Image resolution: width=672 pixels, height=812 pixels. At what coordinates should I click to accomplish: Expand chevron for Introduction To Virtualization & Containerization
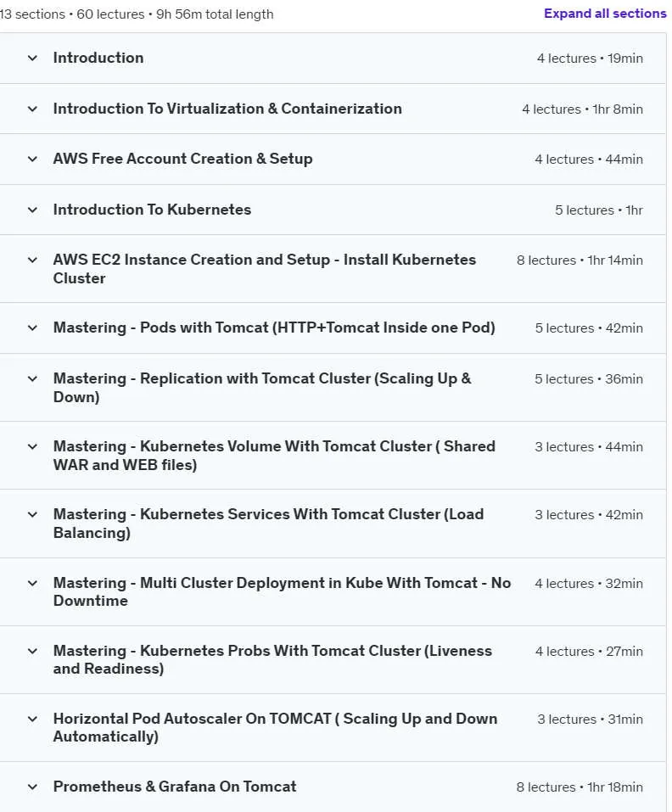(x=32, y=109)
